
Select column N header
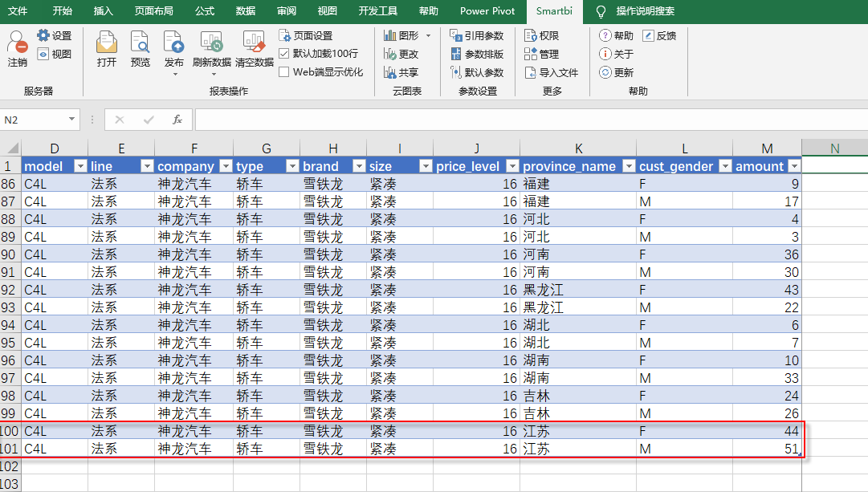(x=835, y=148)
